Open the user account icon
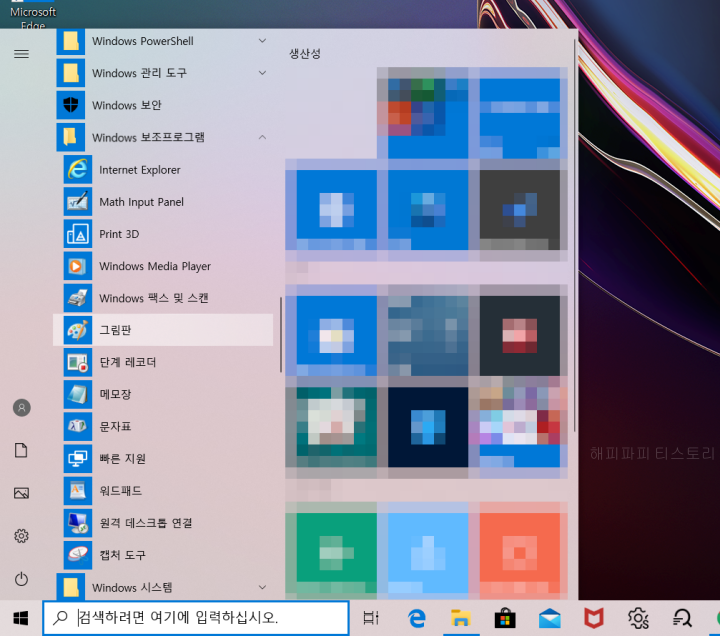 22,407
